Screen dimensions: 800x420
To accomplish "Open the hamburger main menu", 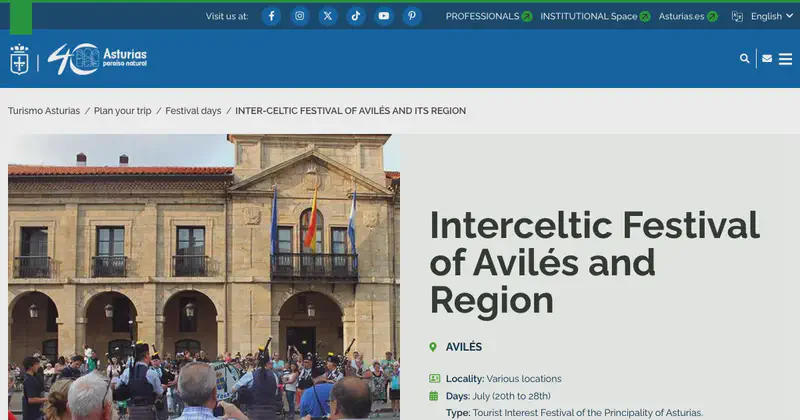I will (785, 59).
